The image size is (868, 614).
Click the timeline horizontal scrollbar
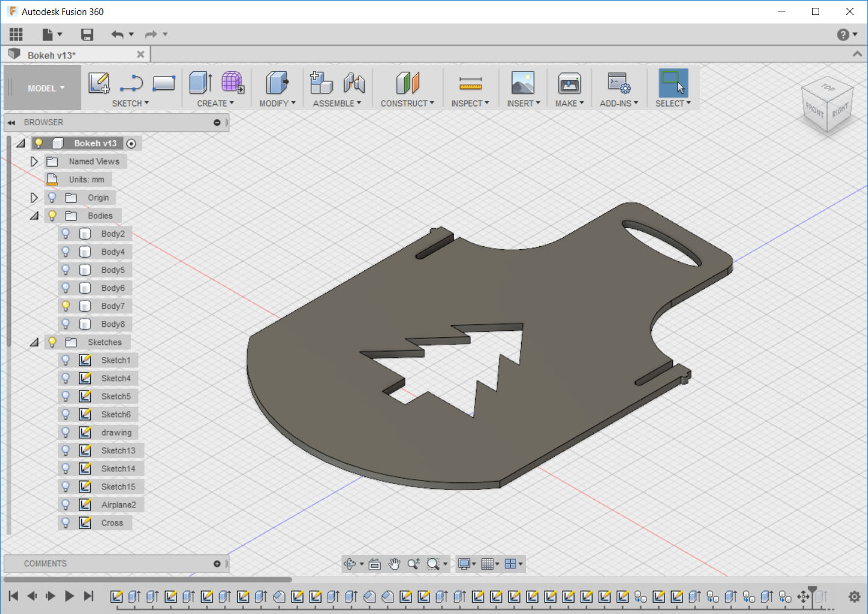click(148, 580)
